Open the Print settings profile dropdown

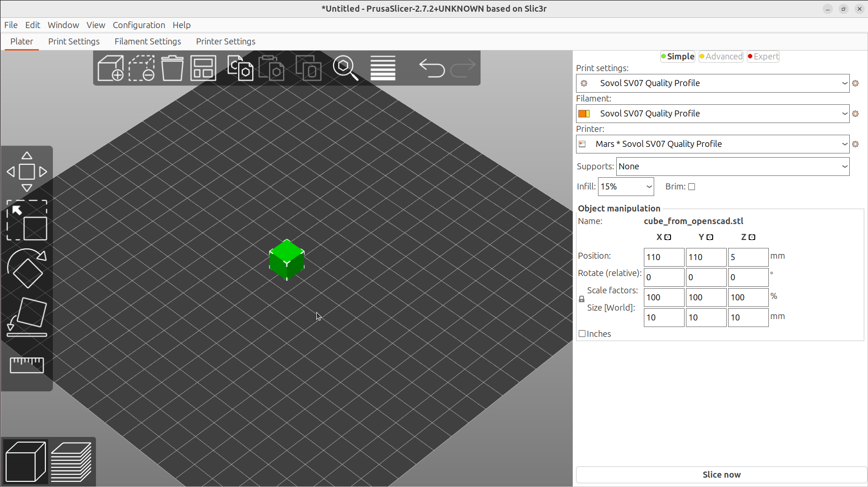coord(713,83)
